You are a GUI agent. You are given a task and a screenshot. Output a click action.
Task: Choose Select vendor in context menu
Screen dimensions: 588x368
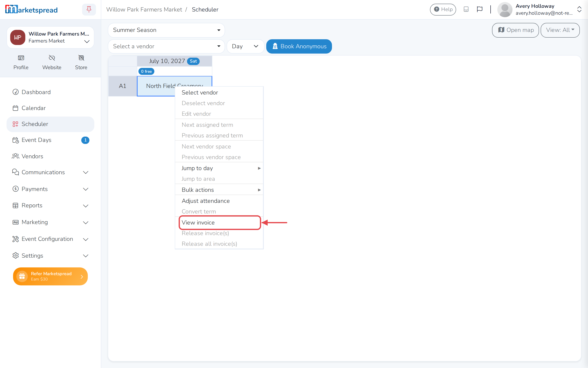tap(219, 92)
